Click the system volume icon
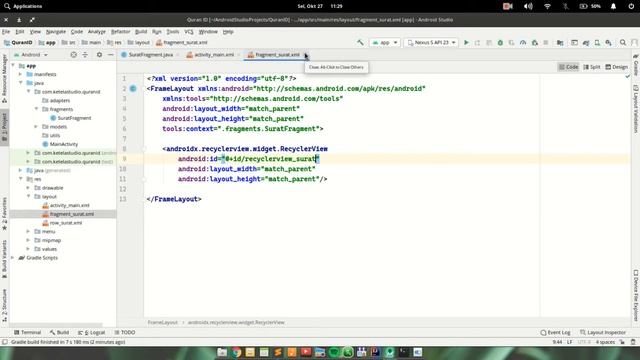 528,6
